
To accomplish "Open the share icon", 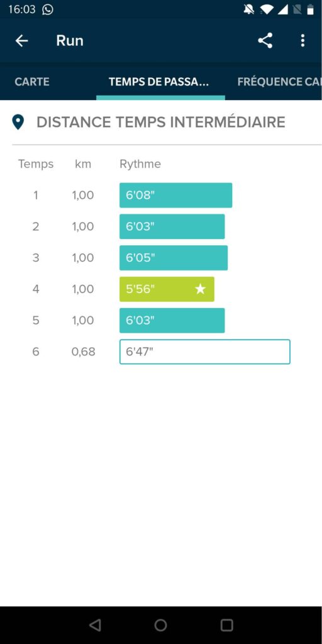I will [x=265, y=40].
